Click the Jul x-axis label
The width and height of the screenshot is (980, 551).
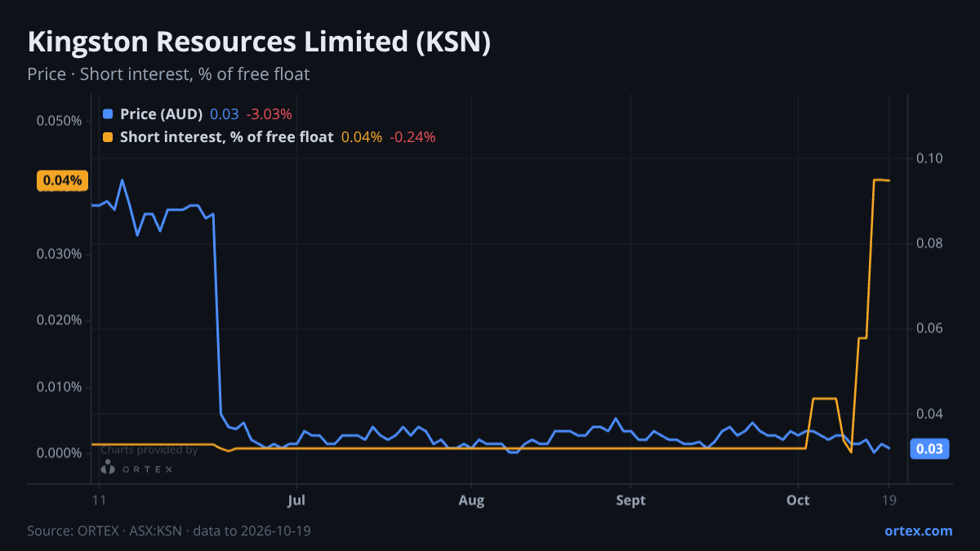296,500
